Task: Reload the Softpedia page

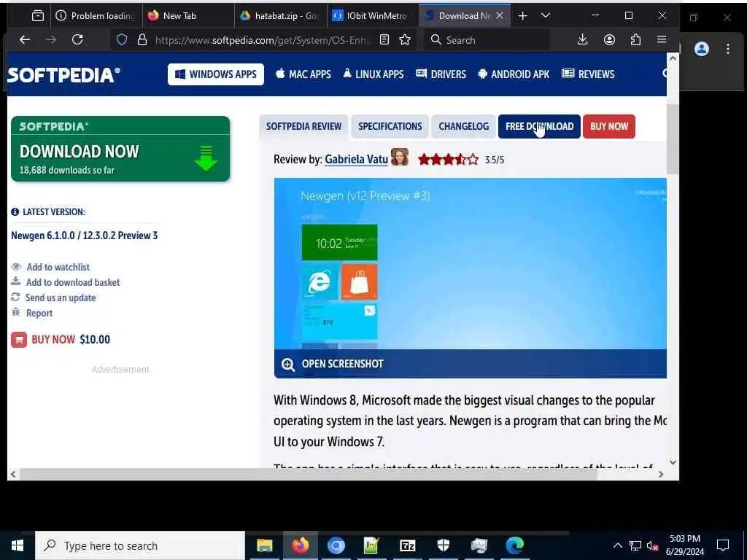Action: pyautogui.click(x=77, y=40)
